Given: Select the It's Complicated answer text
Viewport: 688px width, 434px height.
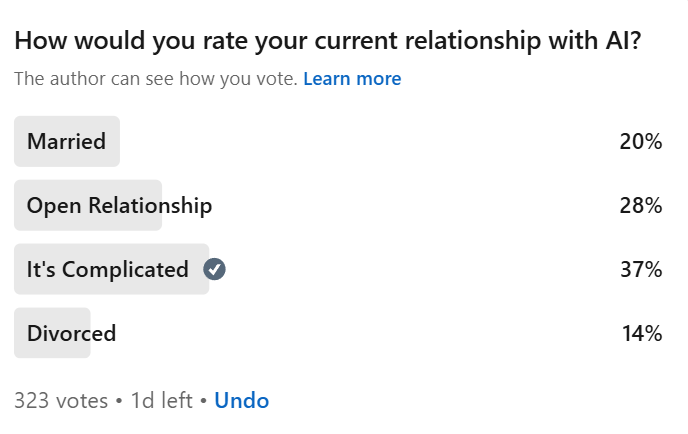Looking at the screenshot, I should pos(107,269).
